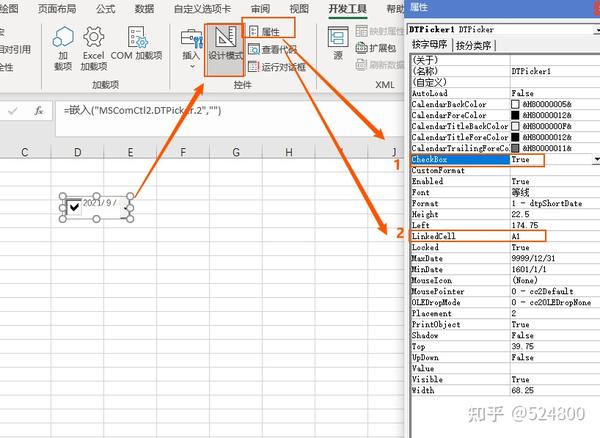The width and height of the screenshot is (600, 438).
Task: Click the formula bar confirm checkmark
Action: click(x=13, y=111)
